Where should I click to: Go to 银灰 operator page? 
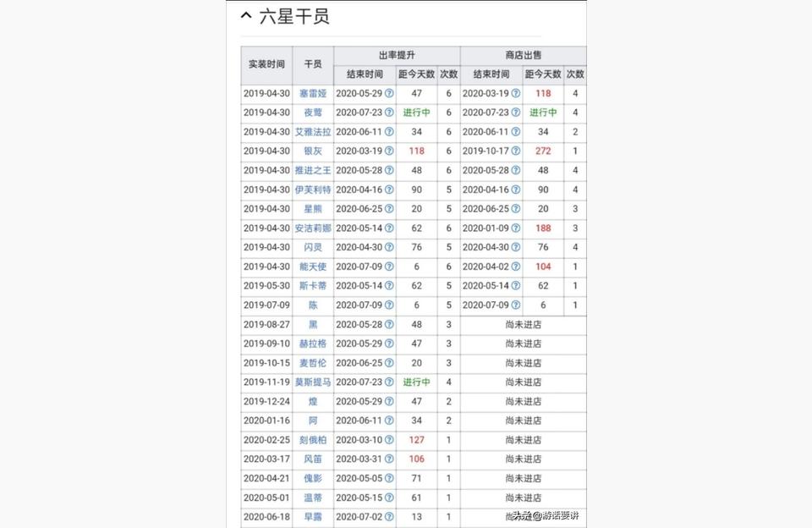(x=313, y=151)
